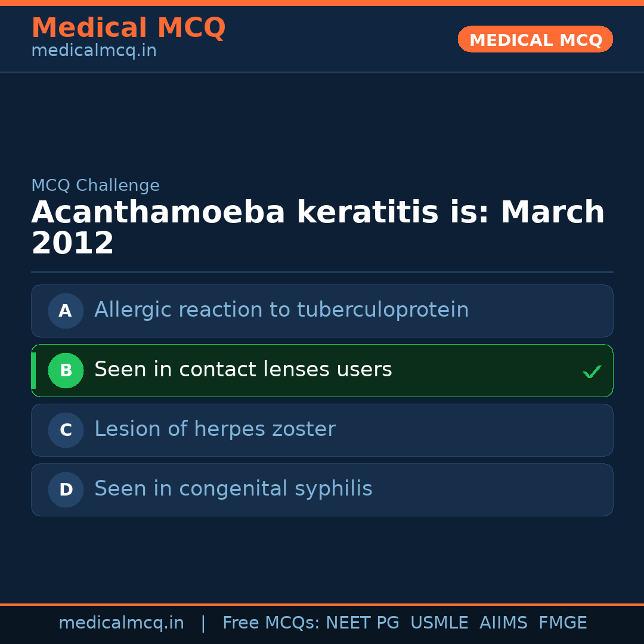This screenshot has height=644, width=644.
Task: Click the green B option badge
Action: pos(66,370)
